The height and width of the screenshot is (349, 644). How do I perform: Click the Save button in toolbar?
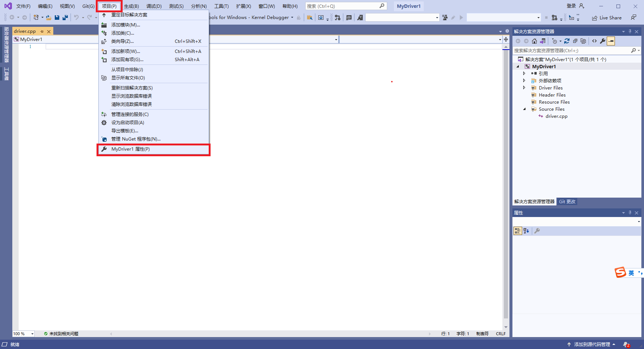click(57, 18)
